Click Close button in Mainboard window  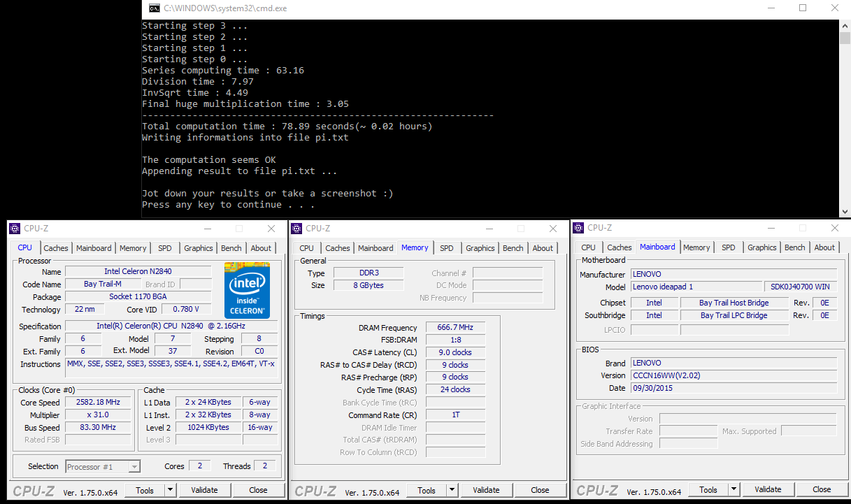coord(822,489)
